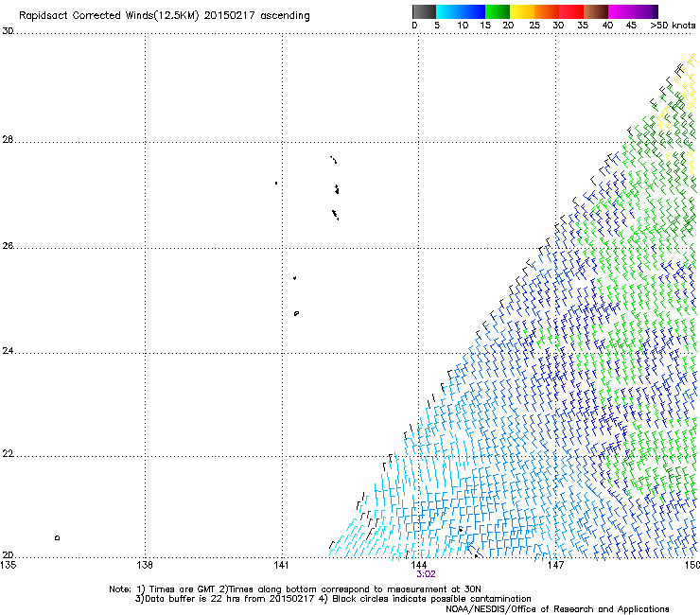Click the latitude 20 axis label
The image size is (700, 615).
[8, 555]
